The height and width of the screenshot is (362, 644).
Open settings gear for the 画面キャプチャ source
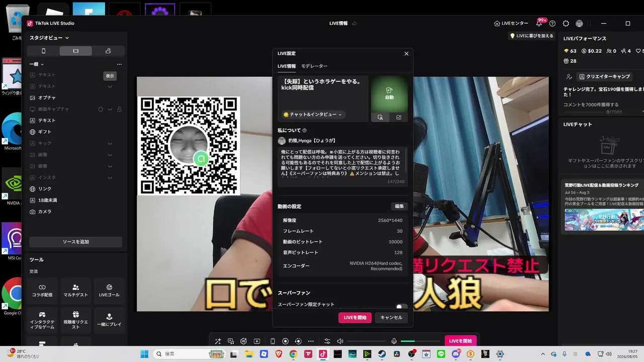tap(101, 109)
